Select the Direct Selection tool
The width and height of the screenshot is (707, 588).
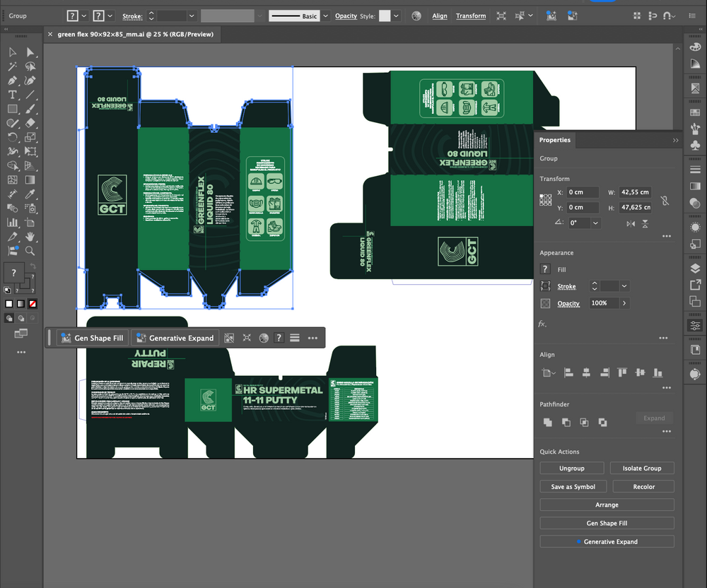click(30, 52)
